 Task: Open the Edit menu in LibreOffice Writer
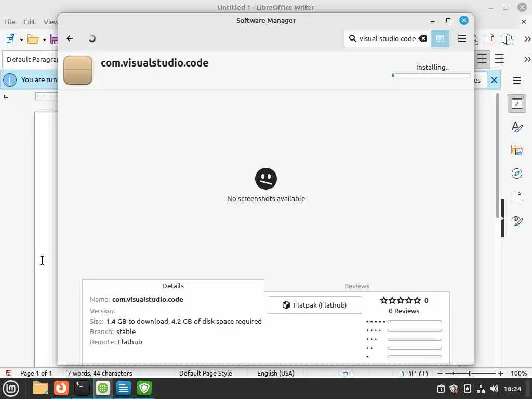(x=29, y=22)
